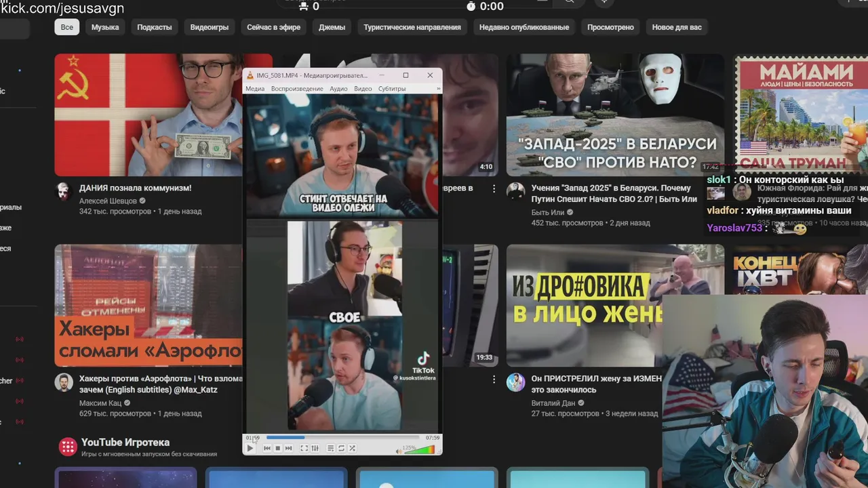The image size is (868, 488).
Task: Click VLC total time 07:59
Action: tap(433, 438)
